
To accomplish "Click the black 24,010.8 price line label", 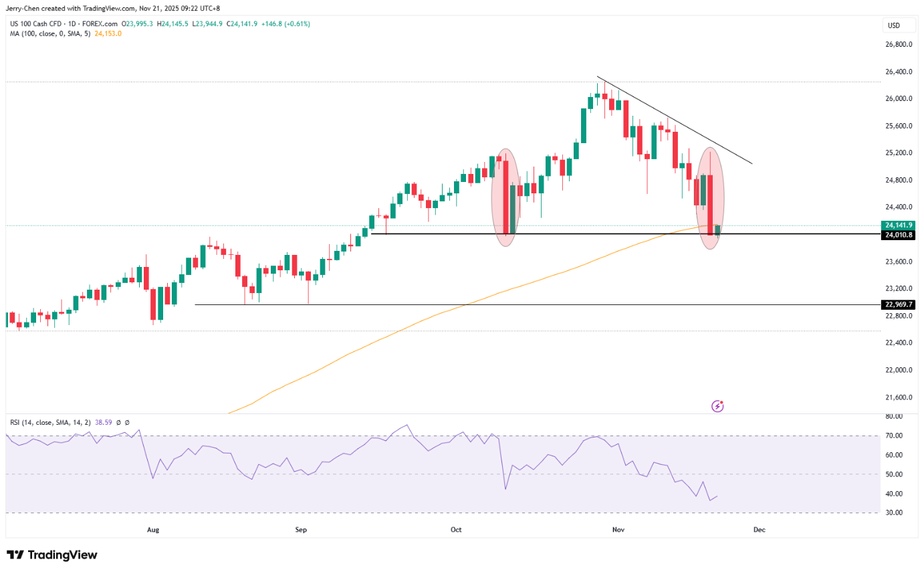I will pyautogui.click(x=897, y=235).
